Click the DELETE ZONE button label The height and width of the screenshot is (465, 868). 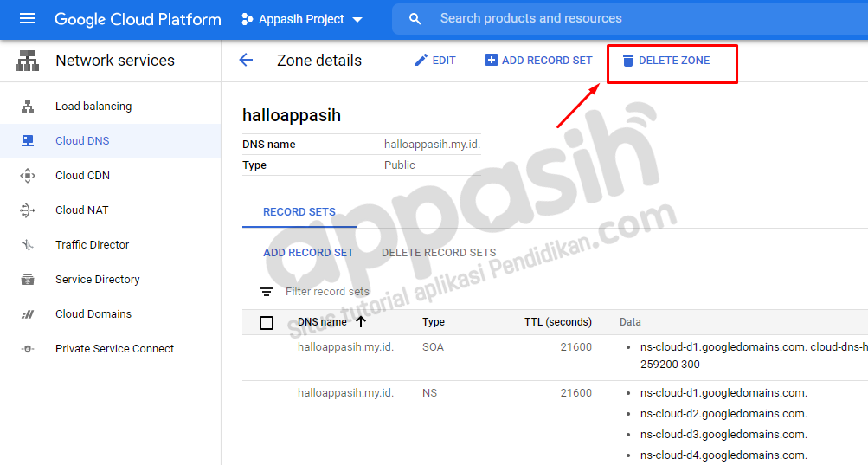click(x=674, y=61)
